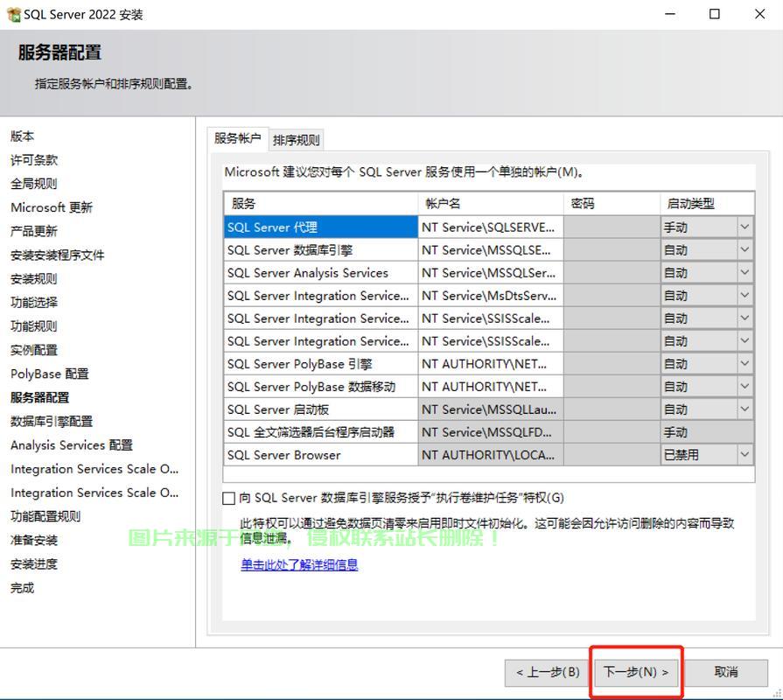Open startup type dropdown for SQL Server Browser
The width and height of the screenshot is (783, 700).
pyautogui.click(x=744, y=455)
